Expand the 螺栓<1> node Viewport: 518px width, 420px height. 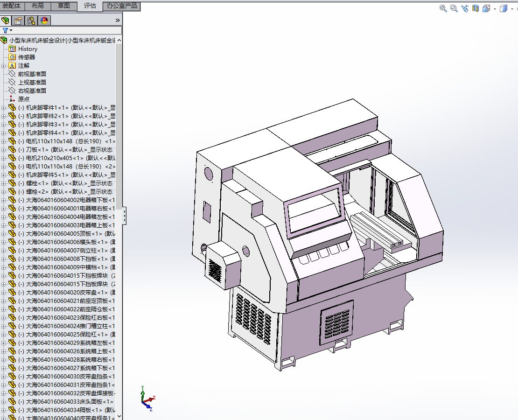(x=4, y=183)
